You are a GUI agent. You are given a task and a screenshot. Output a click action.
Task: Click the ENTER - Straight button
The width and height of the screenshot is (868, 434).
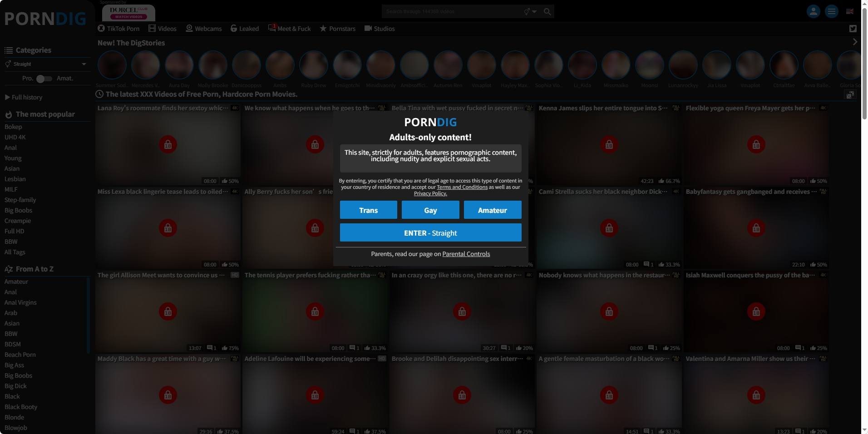coord(430,233)
